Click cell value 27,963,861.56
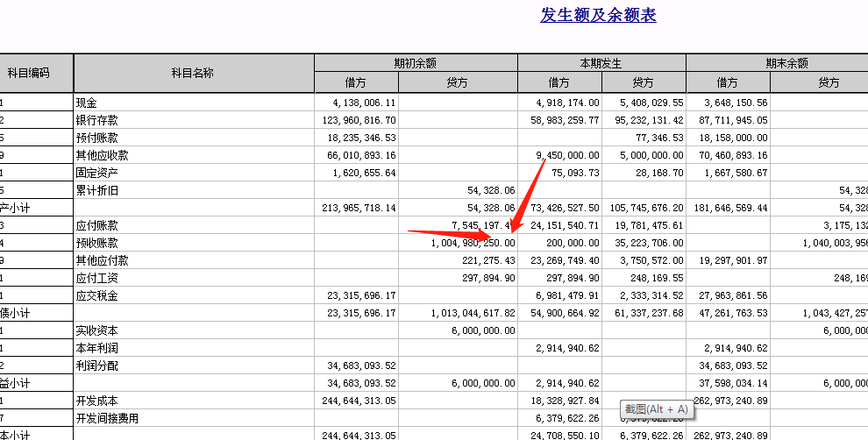 [x=734, y=295]
